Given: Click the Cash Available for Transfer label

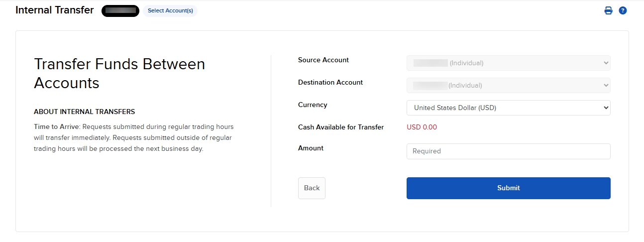Looking at the screenshot, I should (x=341, y=127).
